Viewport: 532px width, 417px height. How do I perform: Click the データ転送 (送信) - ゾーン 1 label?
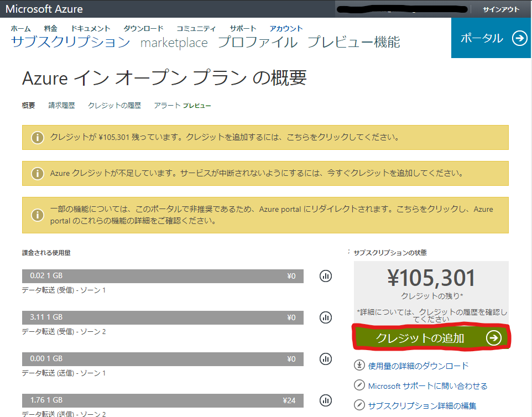click(64, 373)
